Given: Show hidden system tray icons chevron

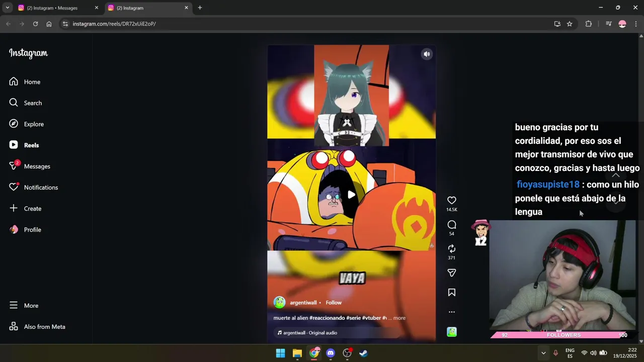Looking at the screenshot, I should (543, 353).
